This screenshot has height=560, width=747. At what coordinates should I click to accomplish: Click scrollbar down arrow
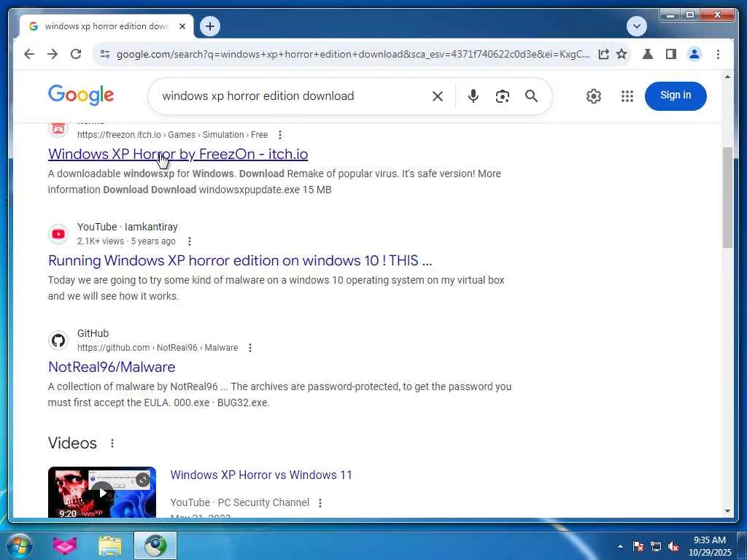tap(727, 511)
